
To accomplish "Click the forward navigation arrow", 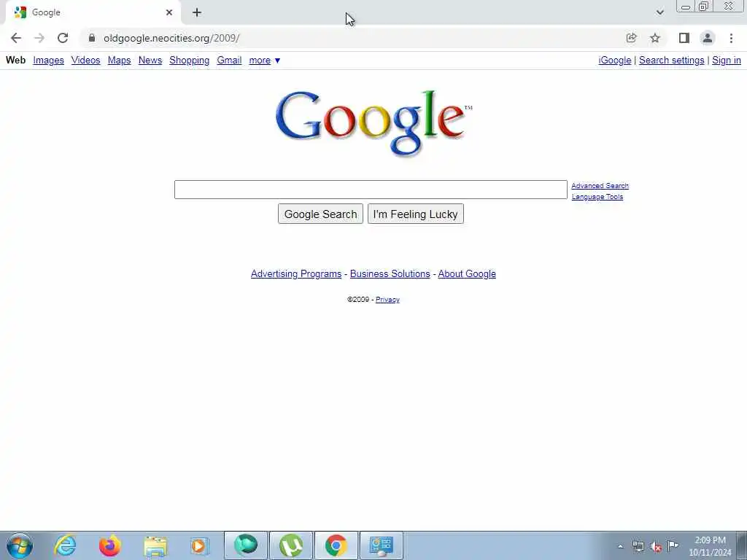I will (39, 38).
